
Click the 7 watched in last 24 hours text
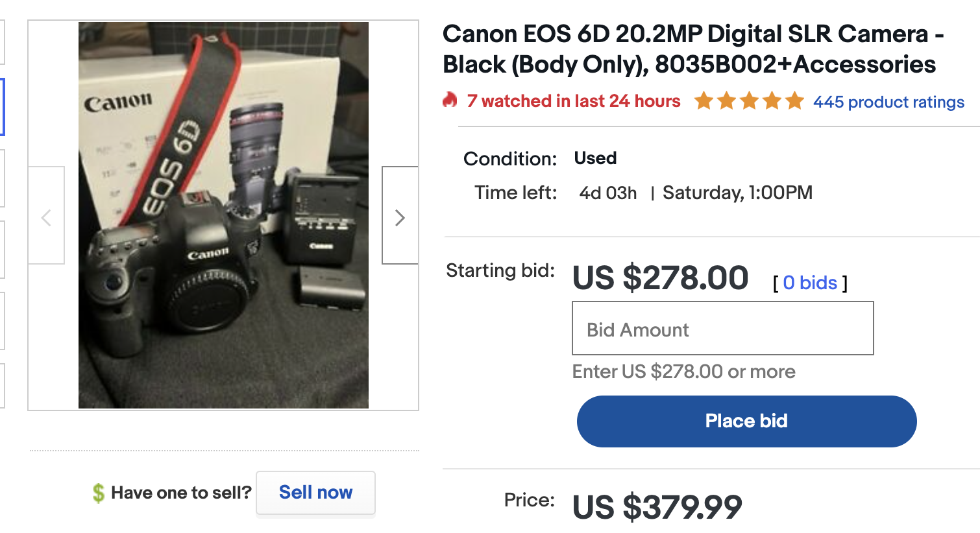point(574,101)
